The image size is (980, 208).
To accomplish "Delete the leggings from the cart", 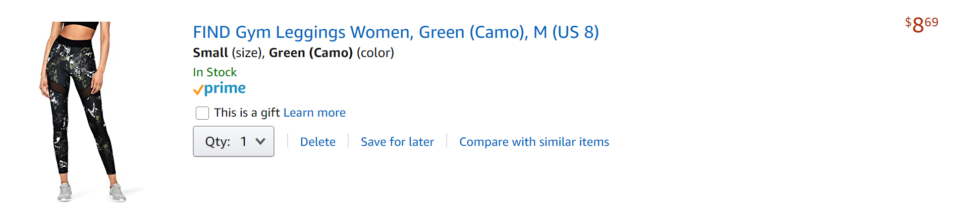I will click(x=317, y=142).
